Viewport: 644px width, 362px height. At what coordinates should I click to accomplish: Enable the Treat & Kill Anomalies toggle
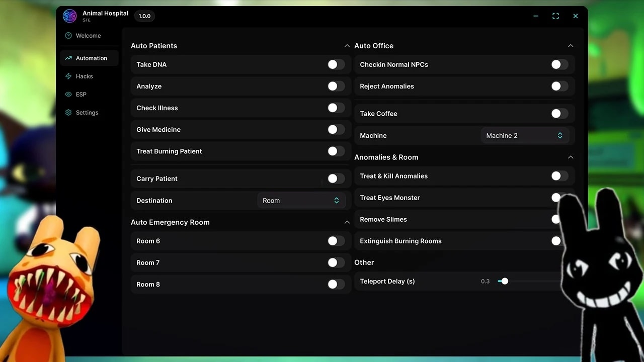559,176
